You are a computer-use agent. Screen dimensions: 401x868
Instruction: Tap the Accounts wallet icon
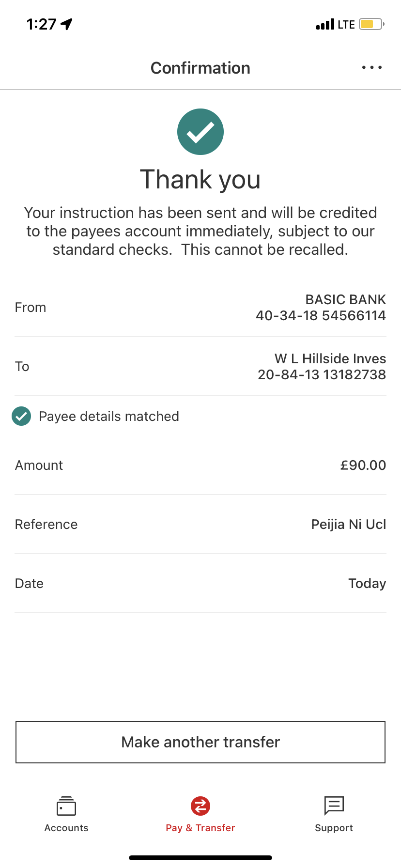66,806
